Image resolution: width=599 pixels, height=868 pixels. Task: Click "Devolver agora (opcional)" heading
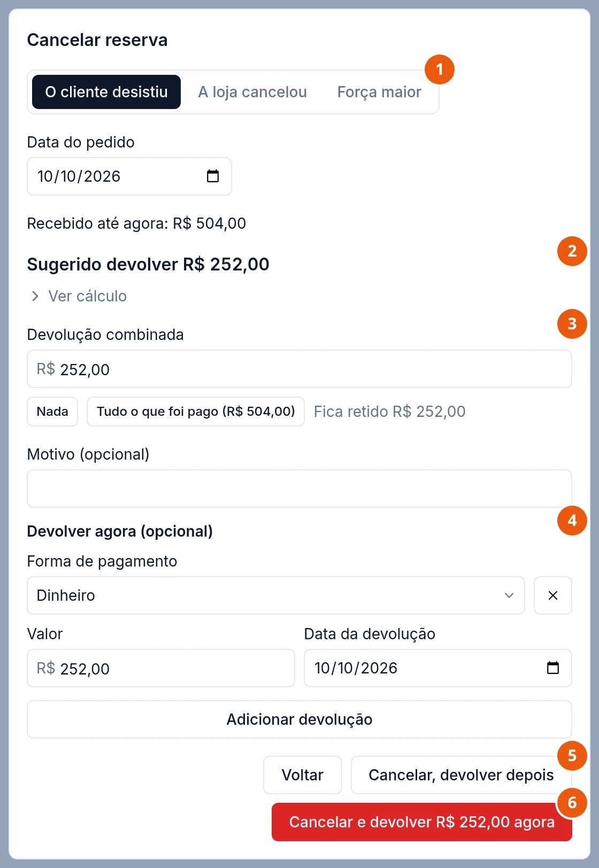[x=120, y=531]
